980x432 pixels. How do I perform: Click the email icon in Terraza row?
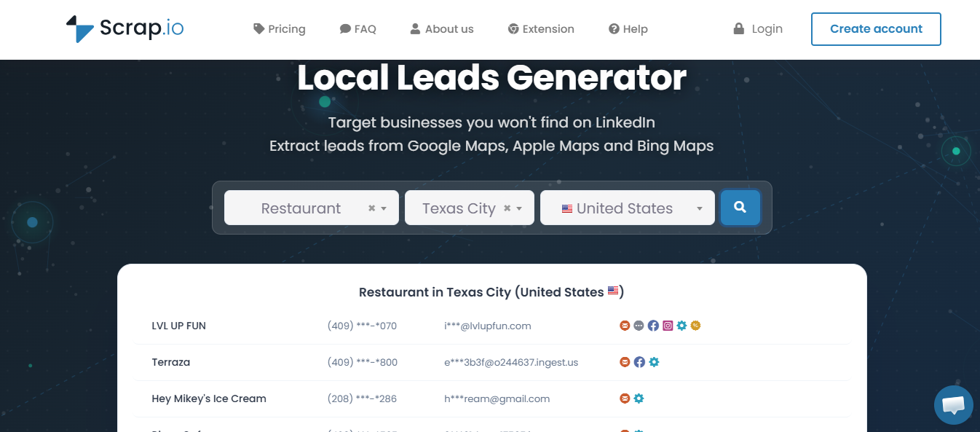pos(625,362)
